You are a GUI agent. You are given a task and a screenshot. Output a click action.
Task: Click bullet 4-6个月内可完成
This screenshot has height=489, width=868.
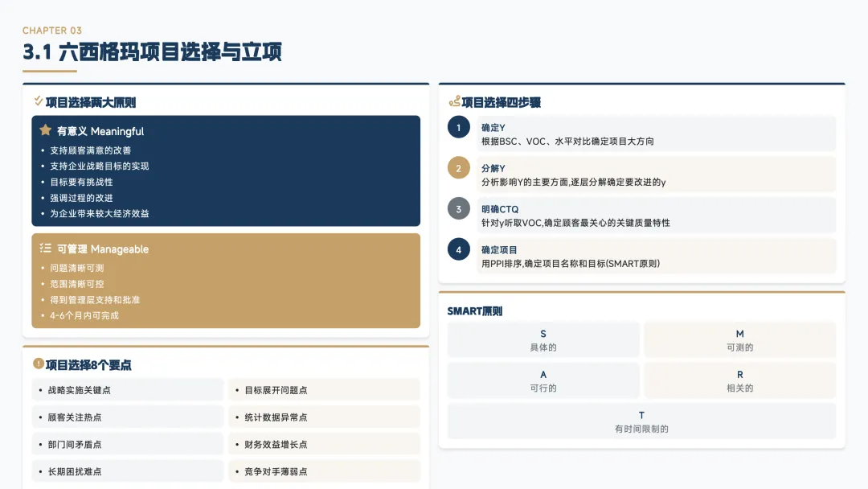click(84, 315)
